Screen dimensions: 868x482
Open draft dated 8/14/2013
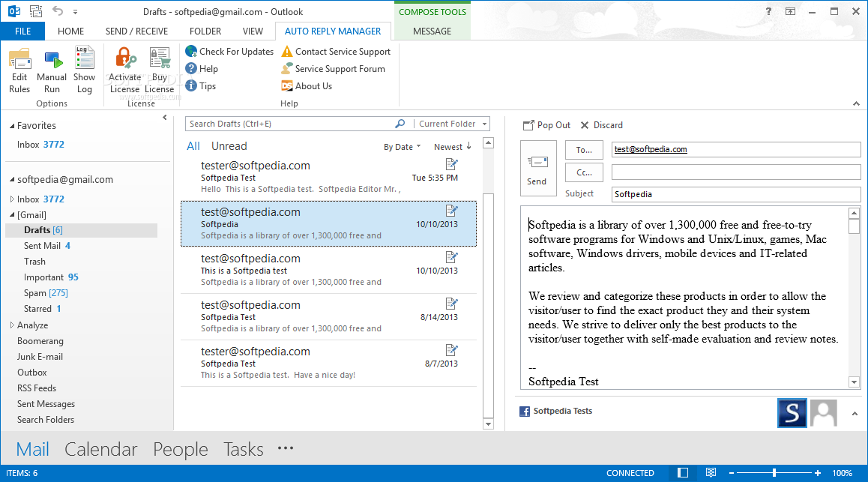point(328,316)
